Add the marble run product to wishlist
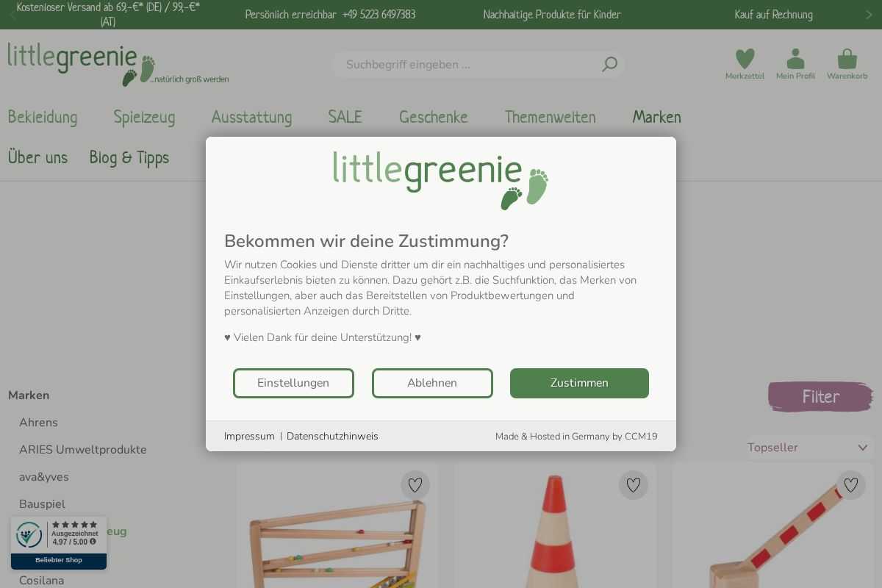The image size is (882, 588). click(x=415, y=485)
